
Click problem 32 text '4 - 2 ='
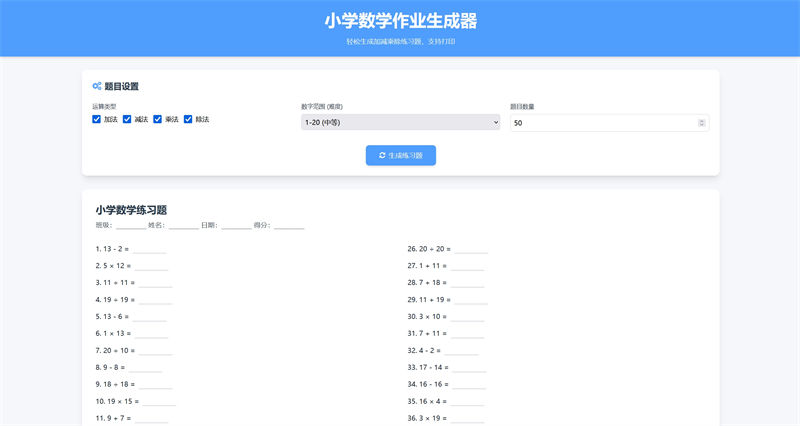pos(430,350)
